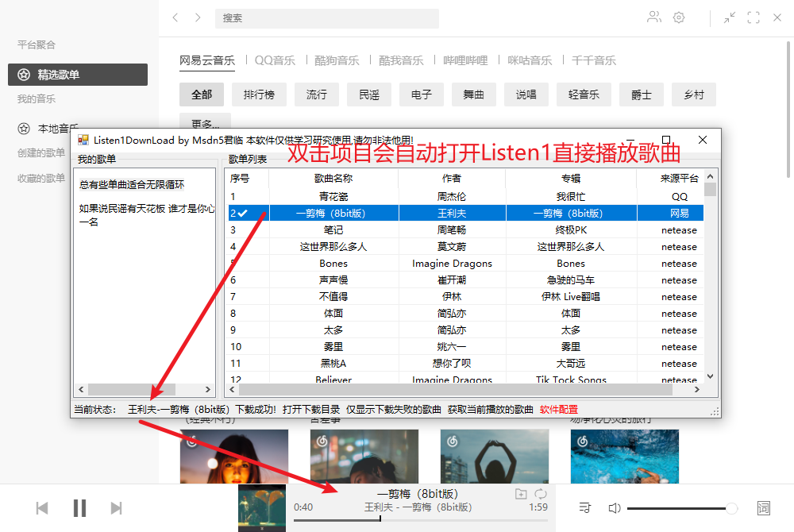Switch to the 酷我音乐 tab
Screen dimensions: 794x532
coord(401,60)
